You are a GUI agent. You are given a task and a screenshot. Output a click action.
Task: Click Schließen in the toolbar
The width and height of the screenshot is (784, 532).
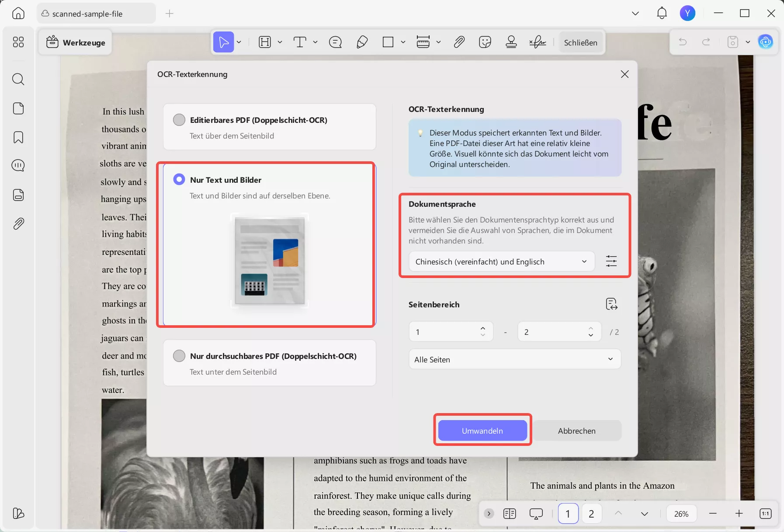pyautogui.click(x=580, y=42)
